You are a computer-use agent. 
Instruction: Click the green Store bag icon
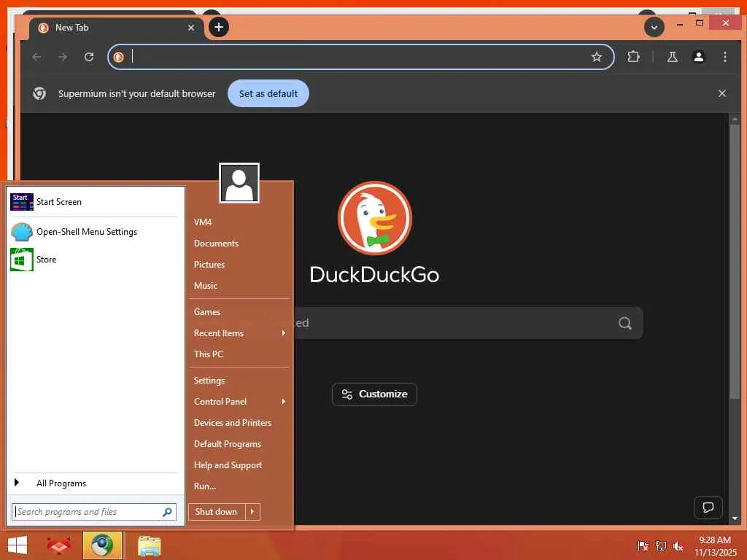coord(22,260)
